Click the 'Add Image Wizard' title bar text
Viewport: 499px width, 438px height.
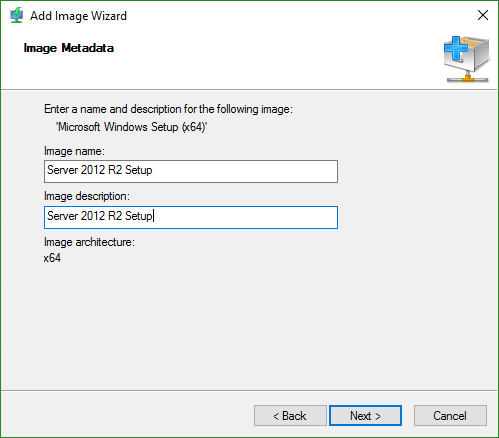tap(78, 16)
